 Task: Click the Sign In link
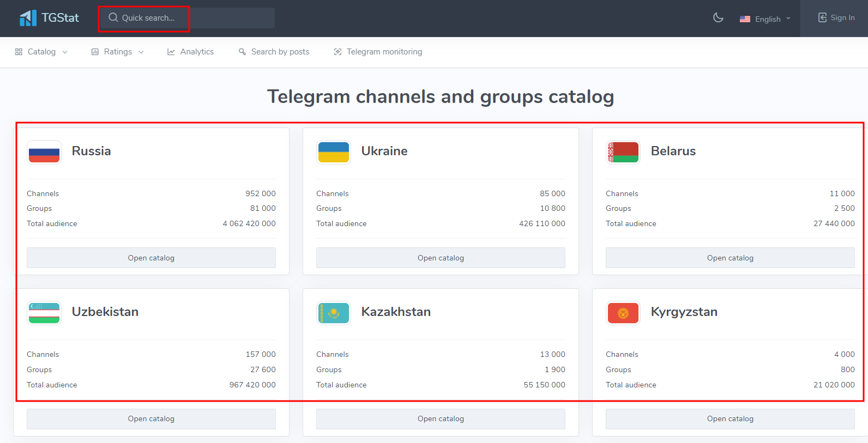coord(836,17)
